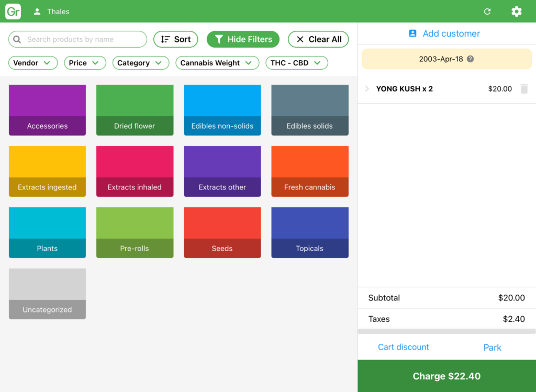Focus the Search products by name field
Screen dimensions: 536x392
point(77,39)
